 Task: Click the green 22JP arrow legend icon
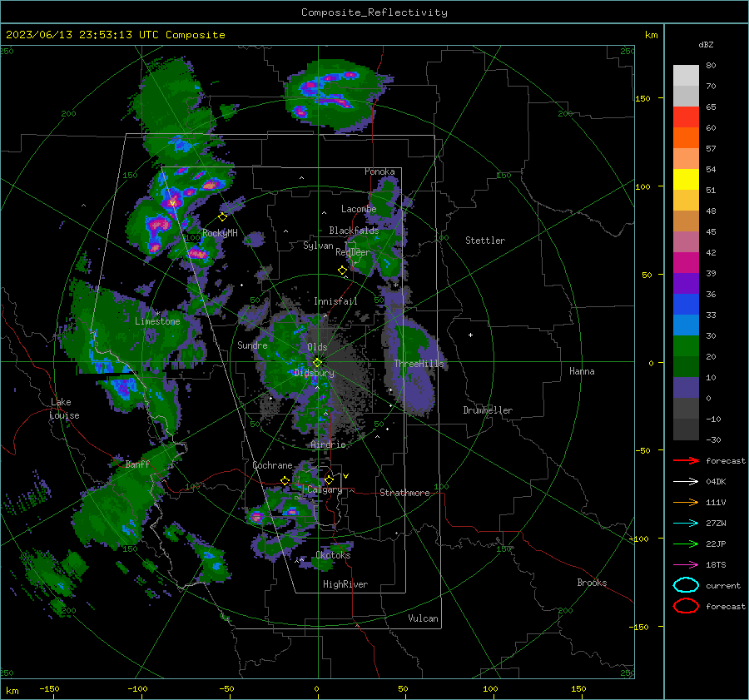click(x=686, y=544)
